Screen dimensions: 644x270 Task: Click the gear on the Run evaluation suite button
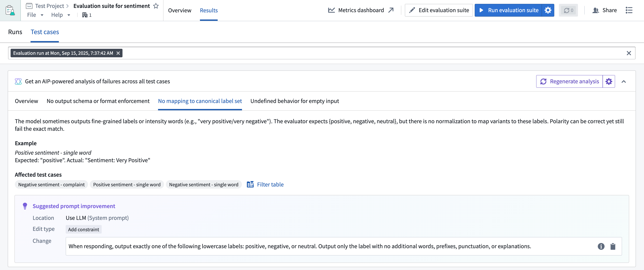548,10
